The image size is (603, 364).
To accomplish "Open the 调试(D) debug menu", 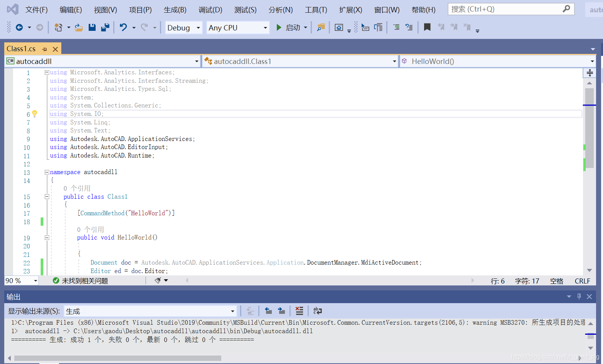I will pyautogui.click(x=210, y=10).
